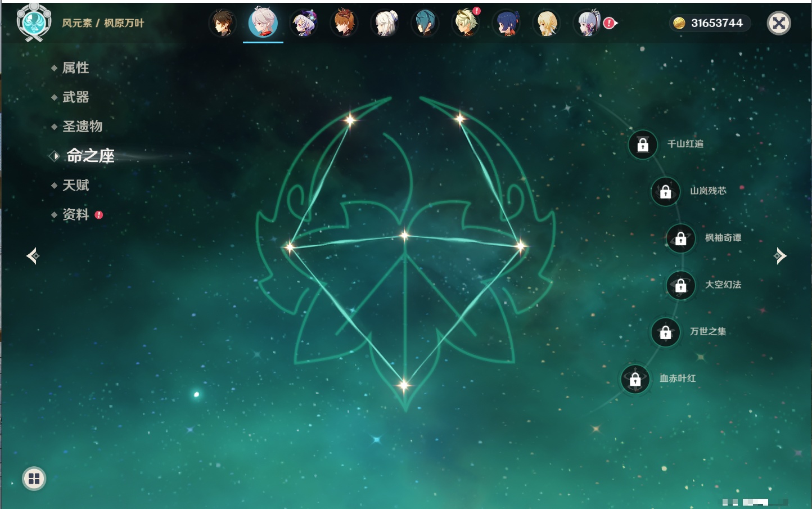Click the upper-left star of the constellation

click(350, 119)
